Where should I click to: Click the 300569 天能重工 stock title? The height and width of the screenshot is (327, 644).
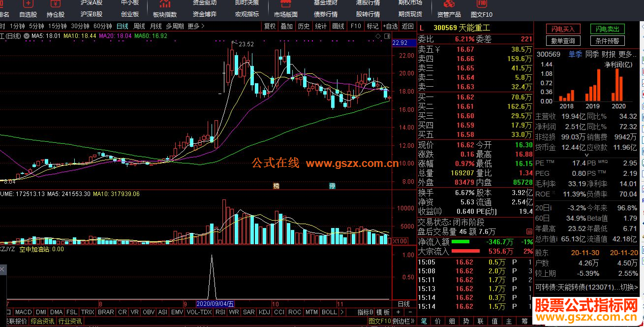coord(462,28)
